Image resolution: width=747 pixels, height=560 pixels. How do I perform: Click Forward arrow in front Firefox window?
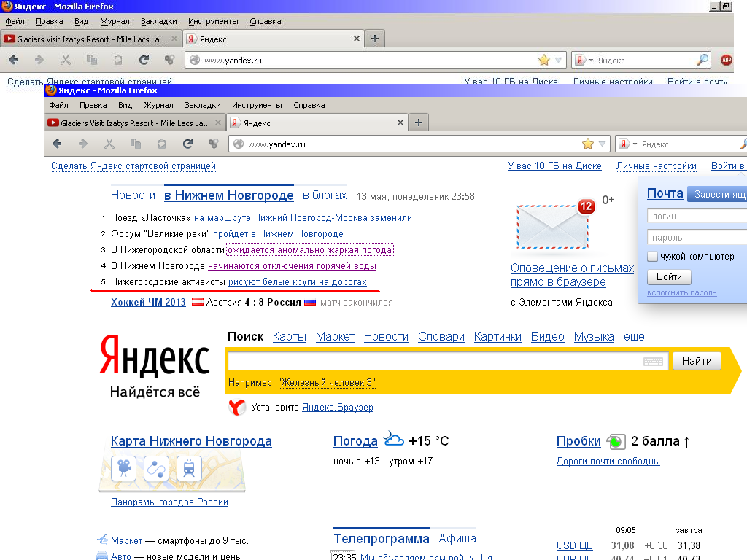point(83,144)
